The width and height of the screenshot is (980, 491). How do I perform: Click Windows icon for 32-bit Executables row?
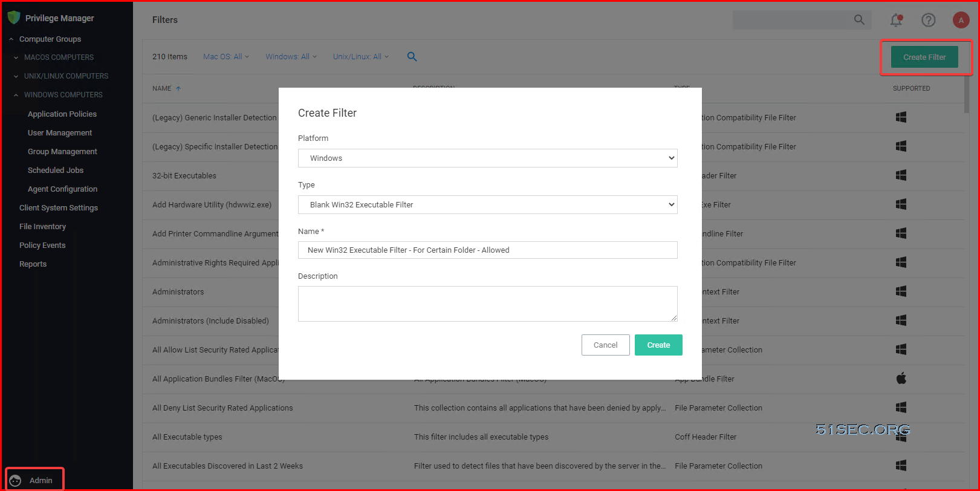click(901, 175)
